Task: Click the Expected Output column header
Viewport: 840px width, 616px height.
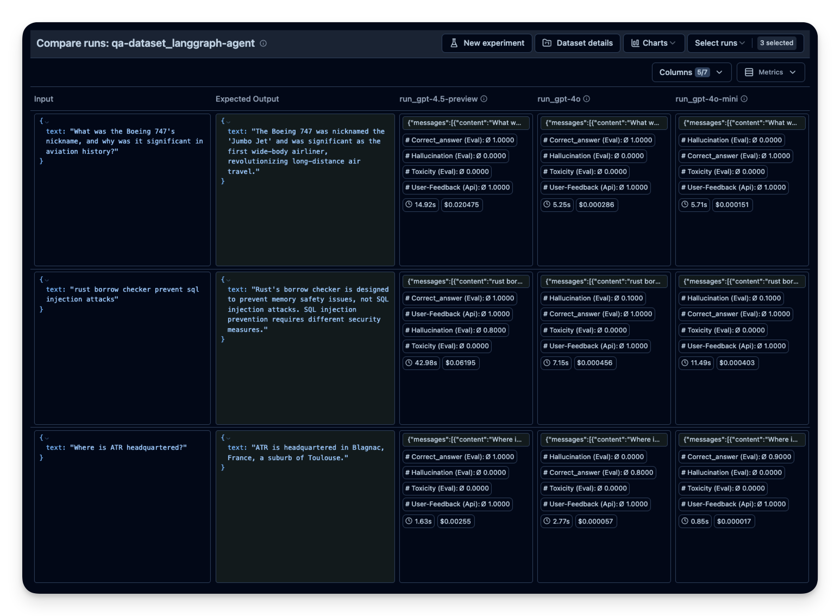Action: (x=247, y=99)
